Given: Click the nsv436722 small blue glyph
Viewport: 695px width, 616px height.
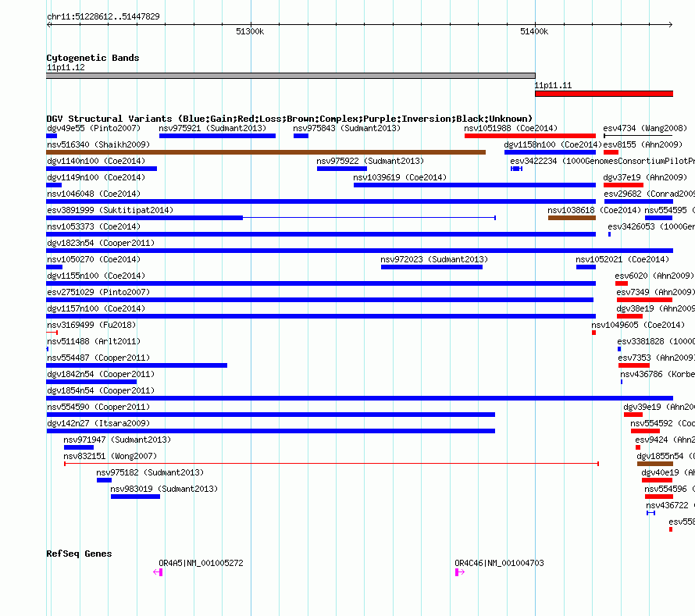Looking at the screenshot, I should point(650,513).
